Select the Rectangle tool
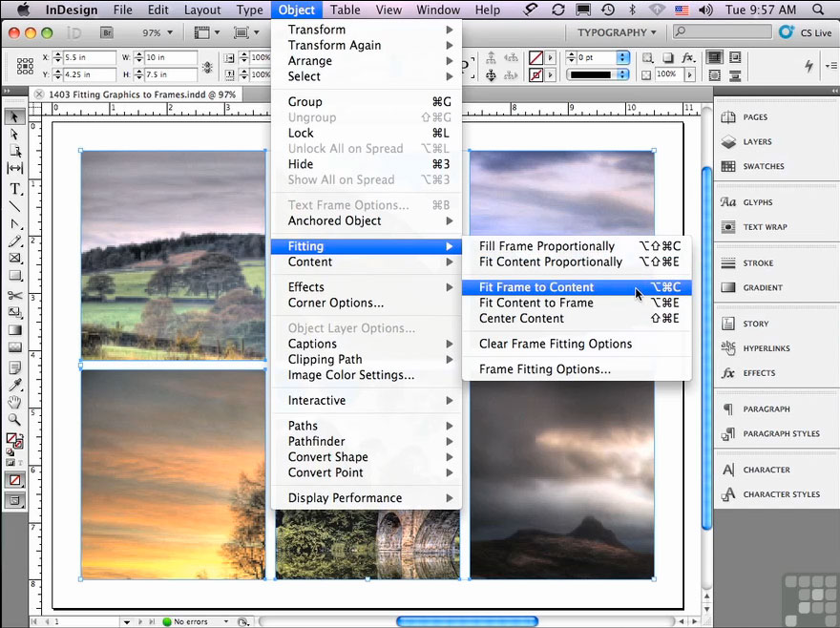The width and height of the screenshot is (840, 628). (x=14, y=275)
